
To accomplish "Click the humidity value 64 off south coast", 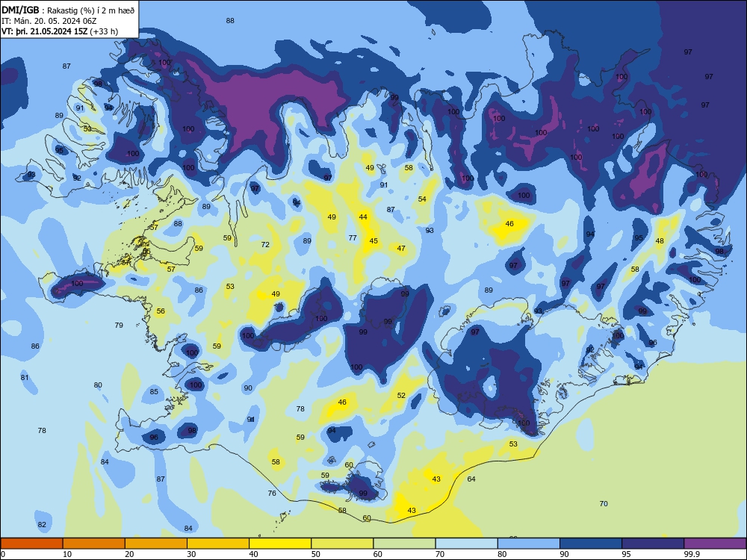I will 471,479.
